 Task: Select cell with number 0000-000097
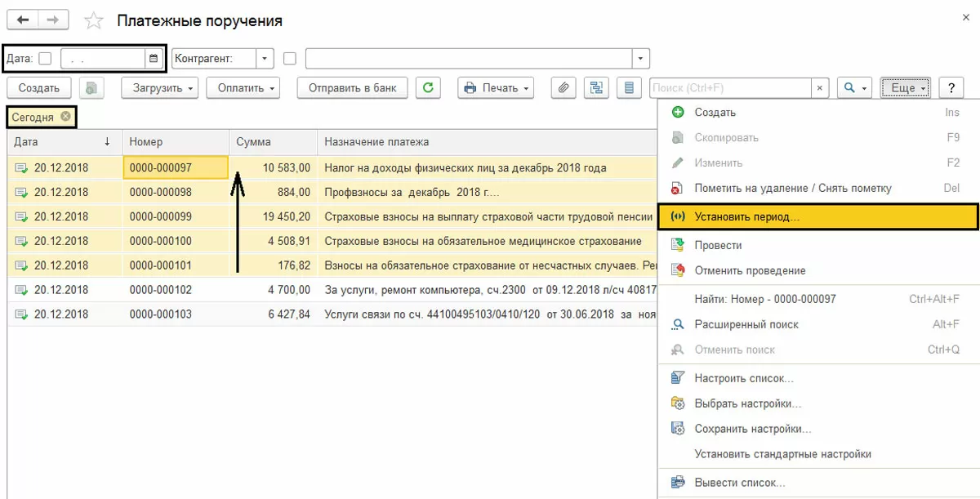click(x=176, y=168)
